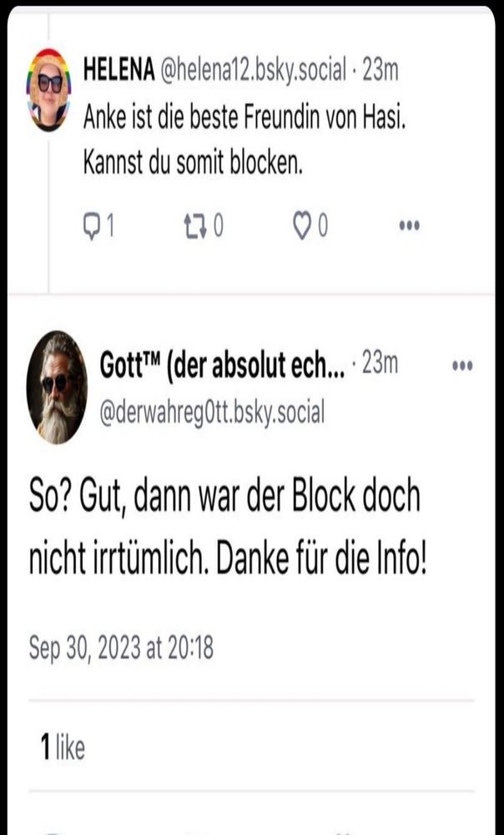Visit the @helena12.bsky.social handle

tap(253, 72)
